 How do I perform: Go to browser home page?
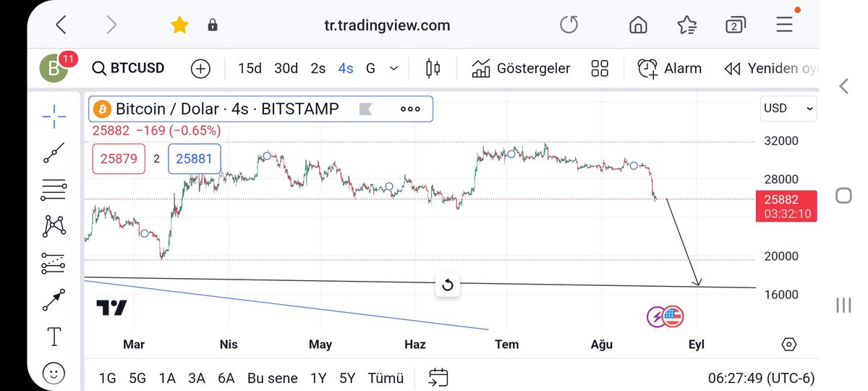coord(638,25)
